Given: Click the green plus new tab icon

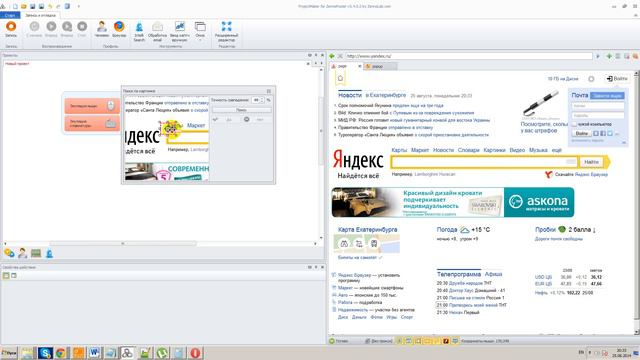Looking at the screenshot, I should (x=609, y=56).
